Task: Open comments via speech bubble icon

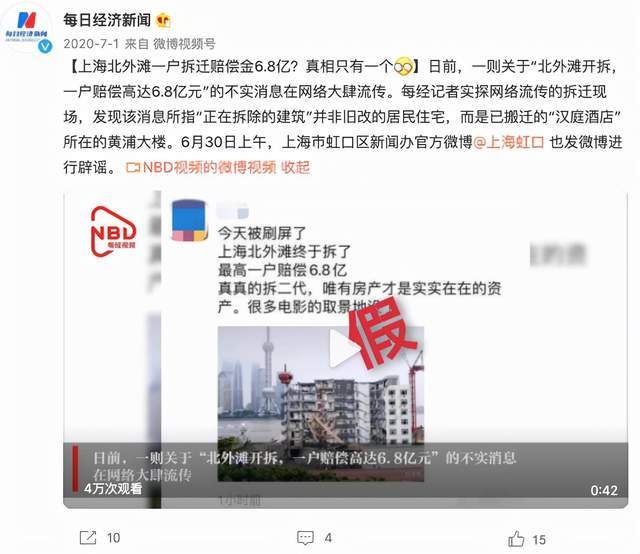Action: [x=305, y=538]
